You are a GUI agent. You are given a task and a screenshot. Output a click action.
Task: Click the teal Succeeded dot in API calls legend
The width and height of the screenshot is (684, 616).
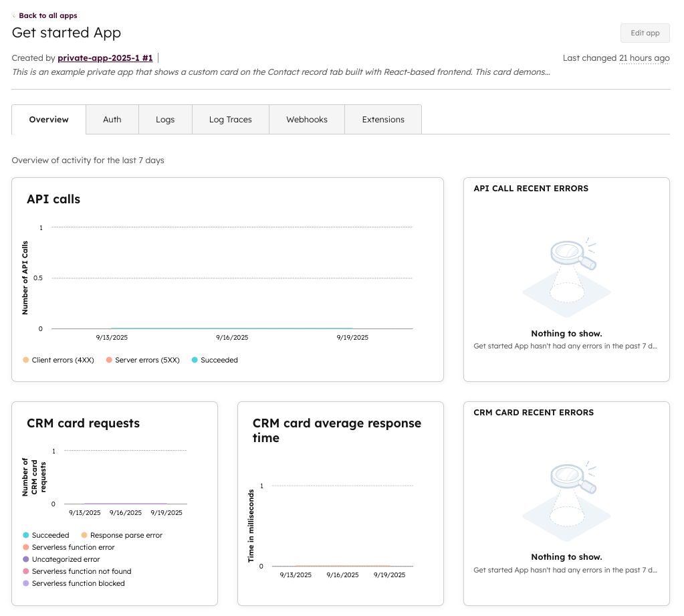[195, 360]
